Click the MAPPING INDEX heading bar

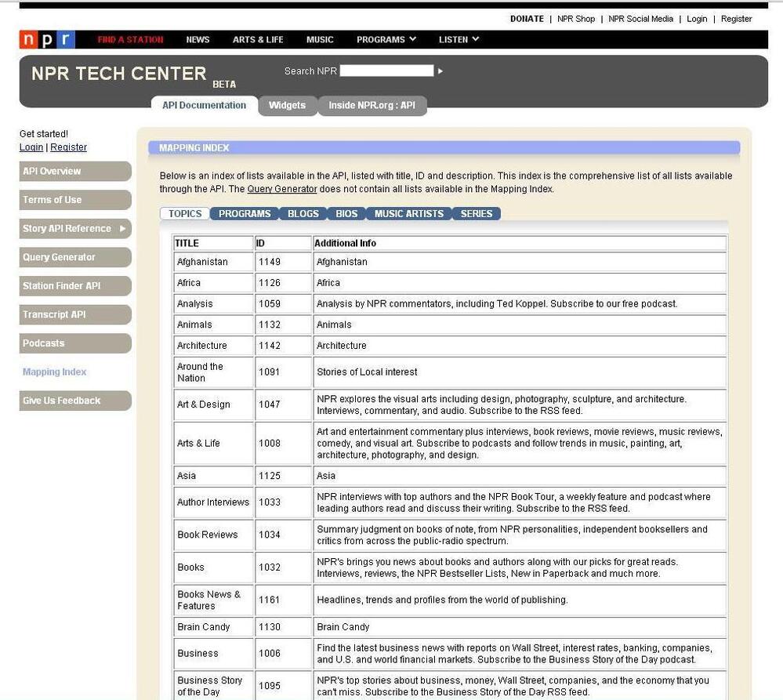444,148
